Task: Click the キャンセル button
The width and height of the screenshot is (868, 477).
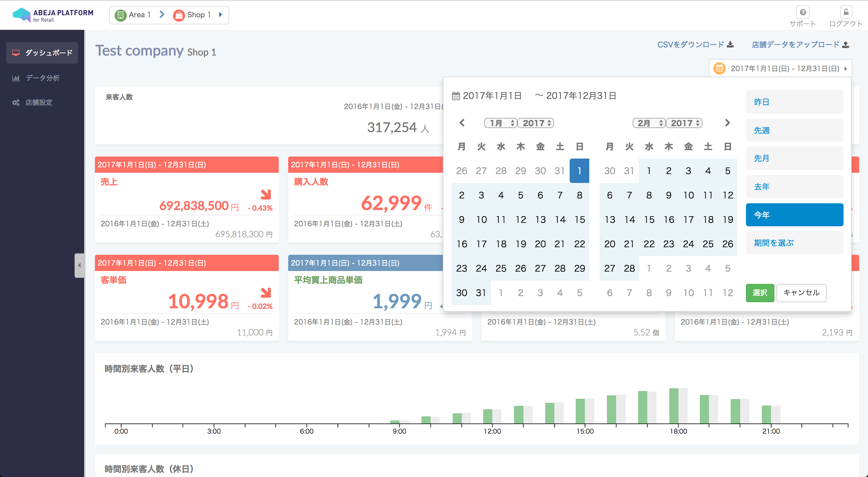Action: [x=801, y=293]
